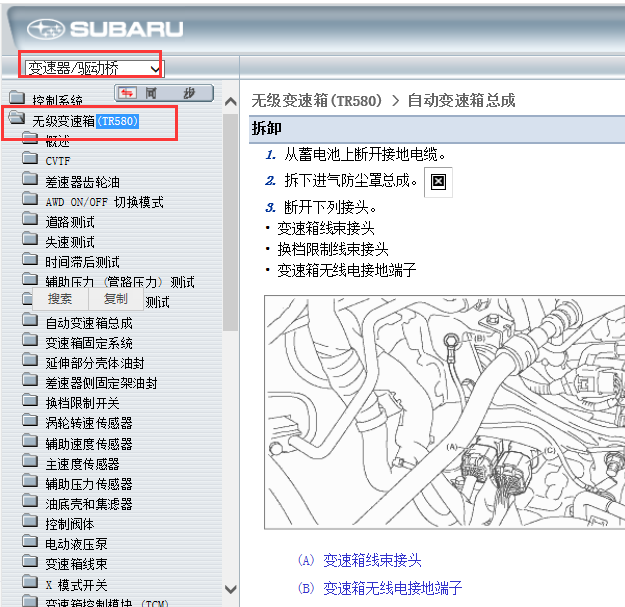Image resolution: width=625 pixels, height=607 pixels.
Task: Open 延伸部分壳体油封 entry
Action: 95,363
